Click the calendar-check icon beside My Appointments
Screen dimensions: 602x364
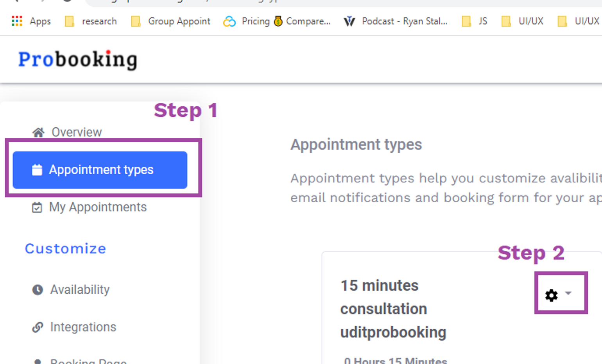37,207
